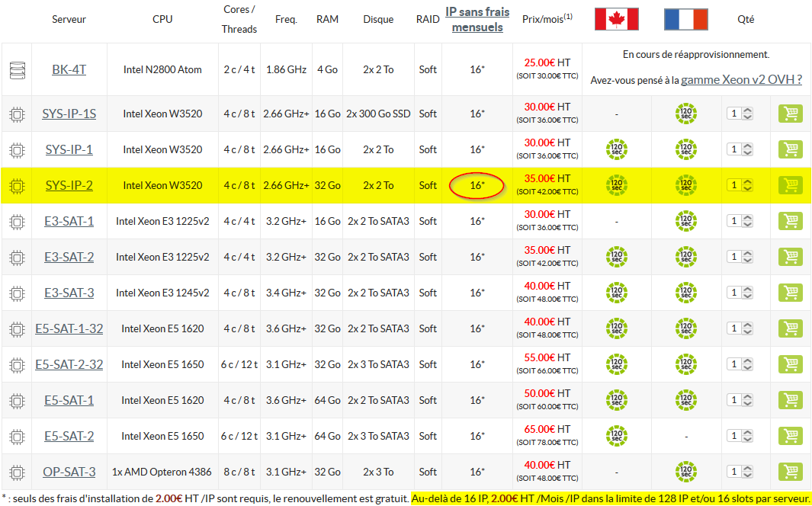Screen dimensions: 812x506
Task: Select the 'Intel N2800 Atom' CPU cell
Action: coord(162,69)
